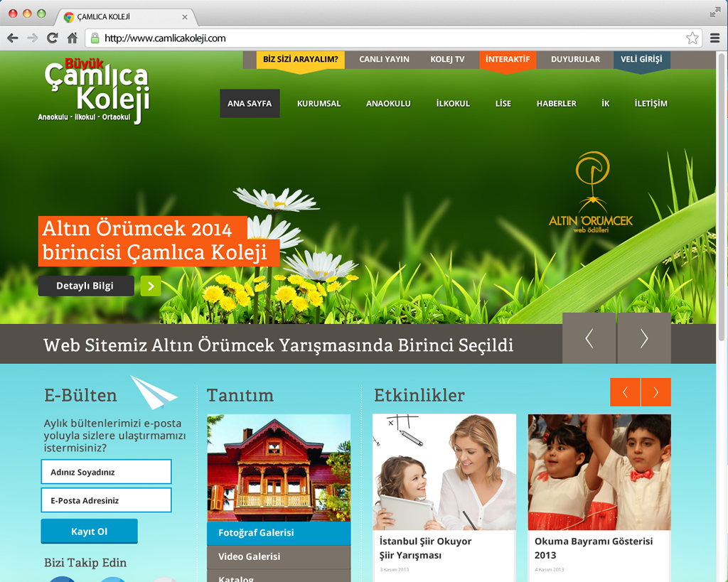
Task: Go back with the browser back arrow
Action: (x=13, y=38)
